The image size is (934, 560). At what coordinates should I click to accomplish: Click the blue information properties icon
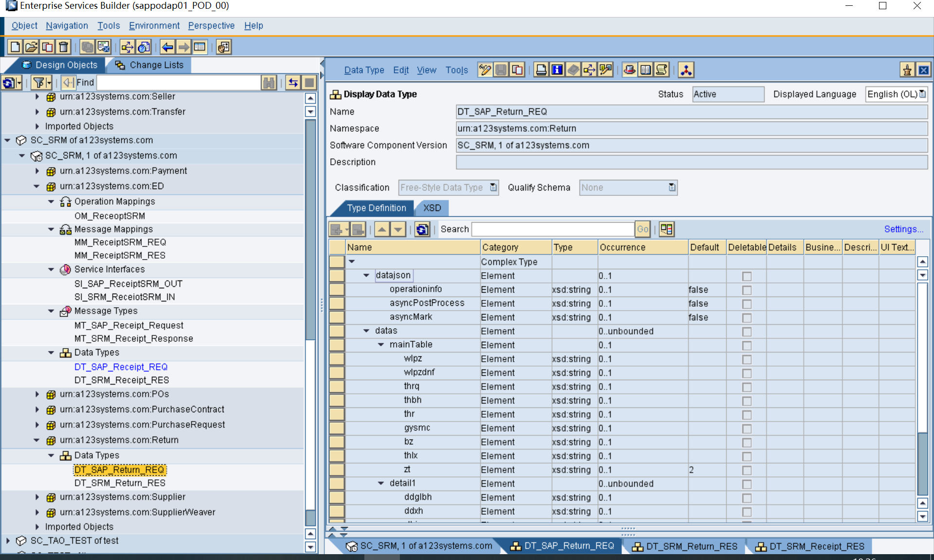pyautogui.click(x=557, y=70)
